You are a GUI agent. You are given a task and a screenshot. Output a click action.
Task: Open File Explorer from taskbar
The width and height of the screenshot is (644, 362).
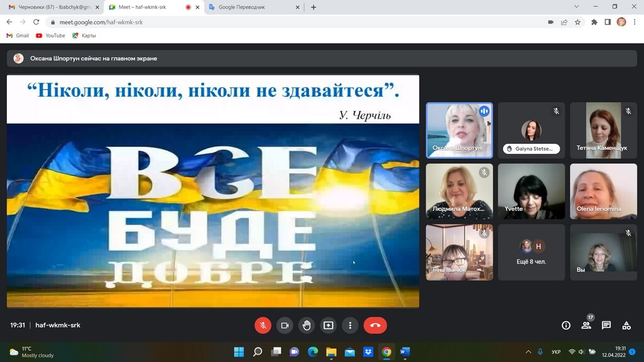tap(331, 352)
